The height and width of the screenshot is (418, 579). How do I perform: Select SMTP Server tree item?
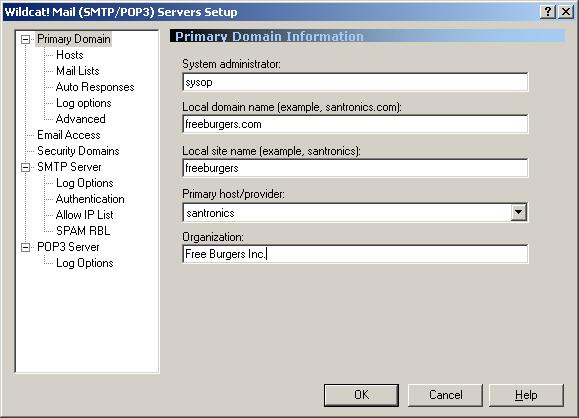[x=69, y=167]
